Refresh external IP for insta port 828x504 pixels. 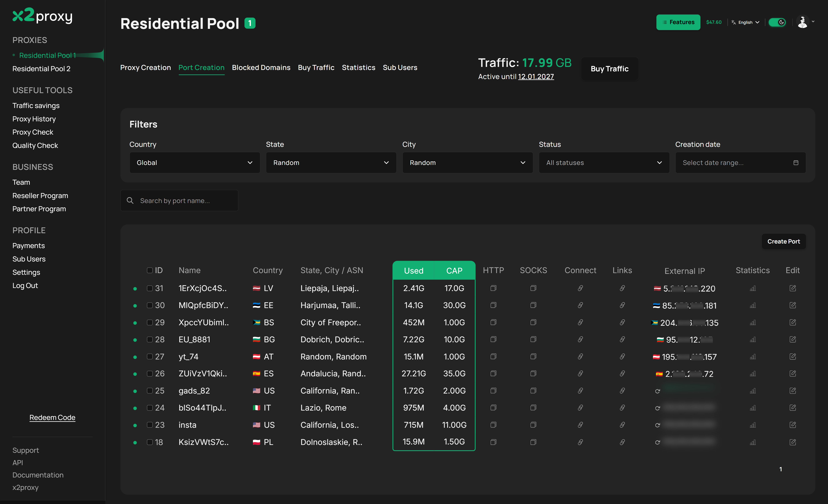click(x=658, y=425)
